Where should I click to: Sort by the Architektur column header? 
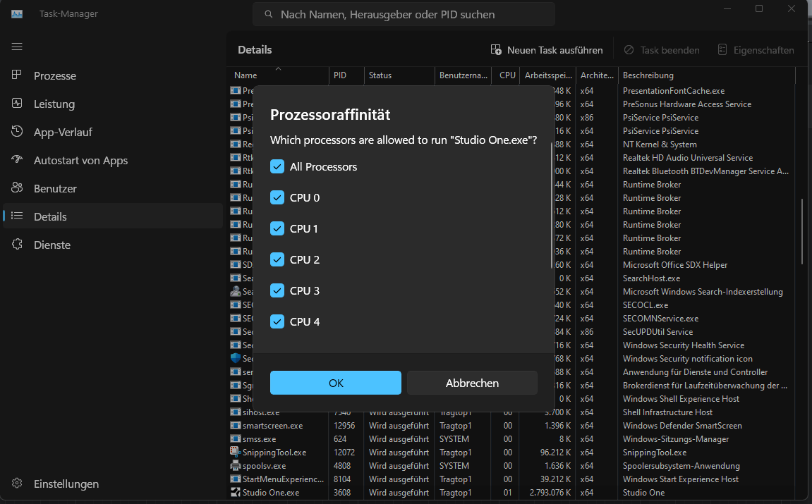point(597,75)
